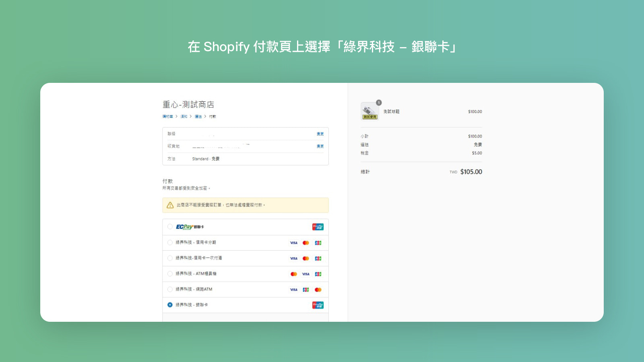The height and width of the screenshot is (362, 644).
Task: Click Mastercard icon in 信用卡一次付清 row
Action: 306,259
